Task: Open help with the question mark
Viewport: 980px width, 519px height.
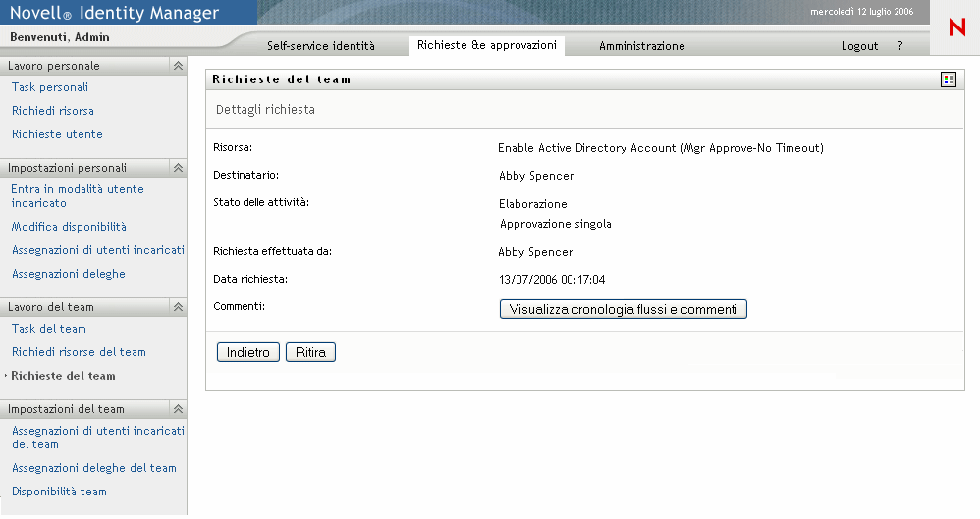Action: click(900, 45)
